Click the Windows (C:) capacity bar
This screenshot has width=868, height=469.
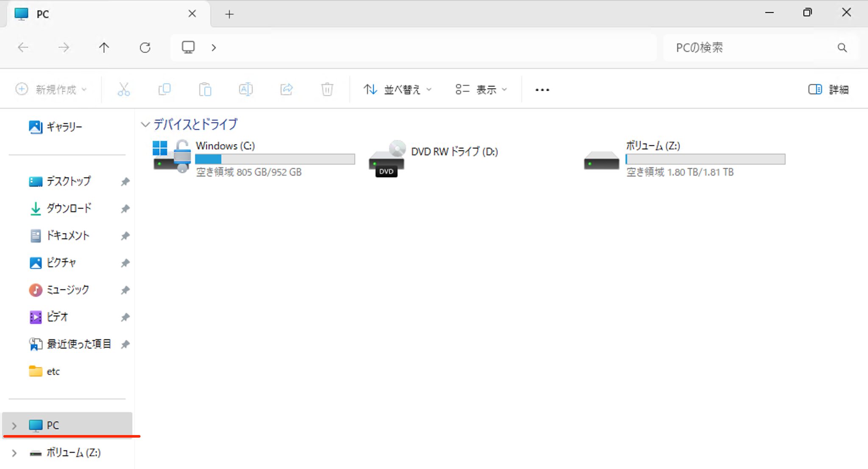click(x=275, y=159)
